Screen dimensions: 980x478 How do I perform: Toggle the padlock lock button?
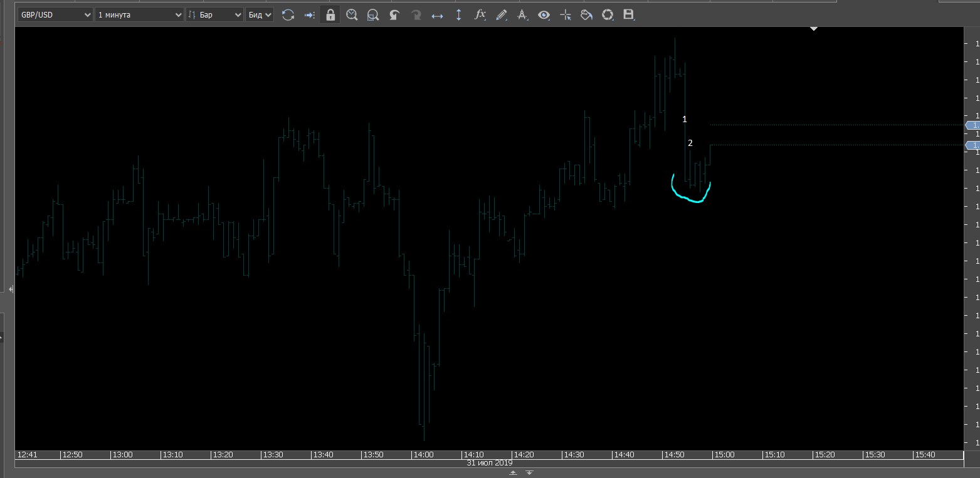330,14
